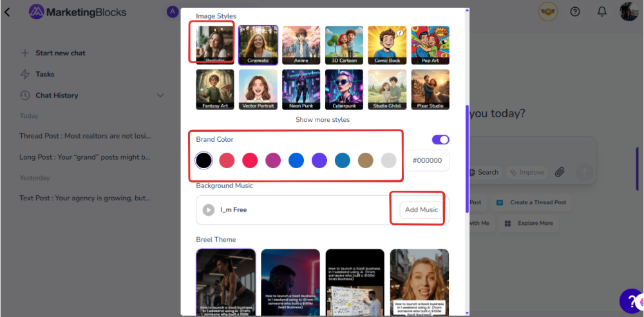Play the I_m Free background music
This screenshot has height=317, width=644.
[208, 210]
